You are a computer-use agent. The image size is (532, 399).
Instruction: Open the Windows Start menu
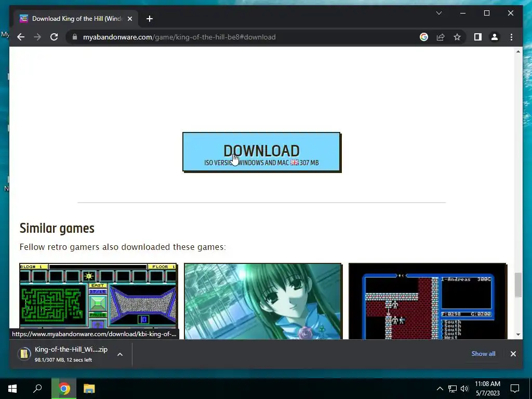tap(12, 389)
